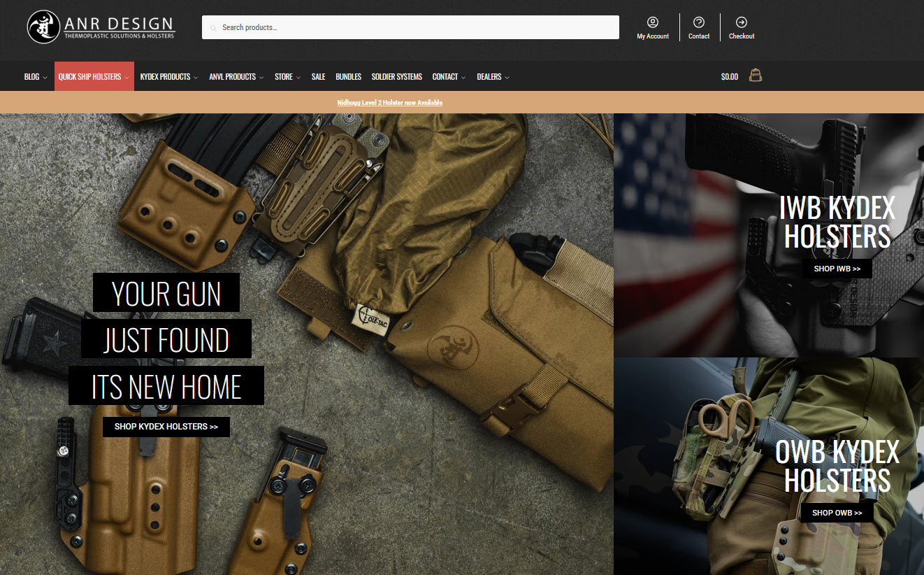This screenshot has height=575, width=924.
Task: Go to the Bundles page
Action: (348, 77)
